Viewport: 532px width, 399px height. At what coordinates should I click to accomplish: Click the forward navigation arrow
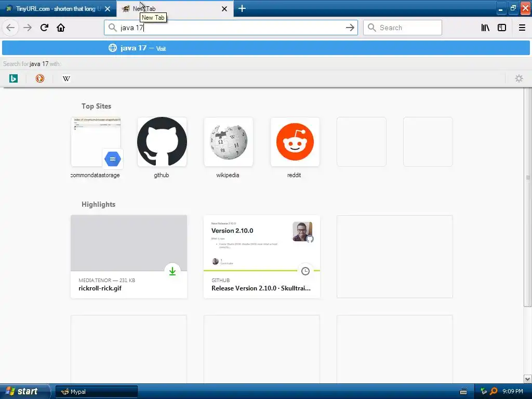28,28
